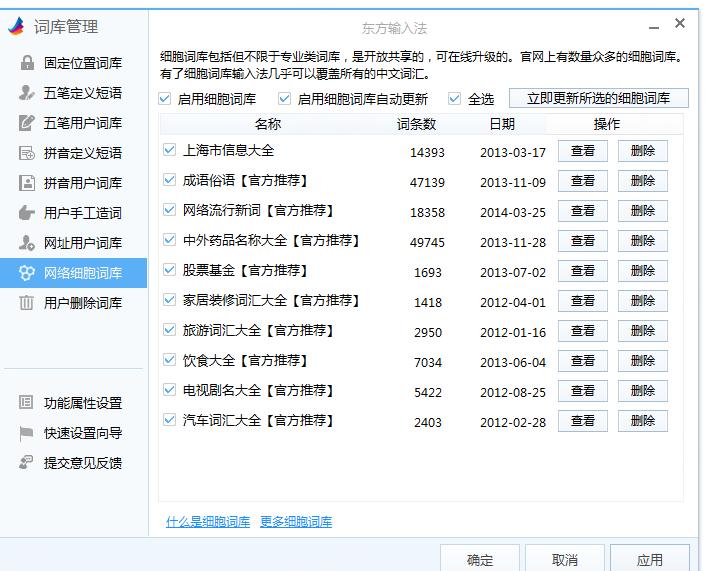Click the 拼音用户词库 sidebar icon
The image size is (714, 571).
[x=27, y=183]
